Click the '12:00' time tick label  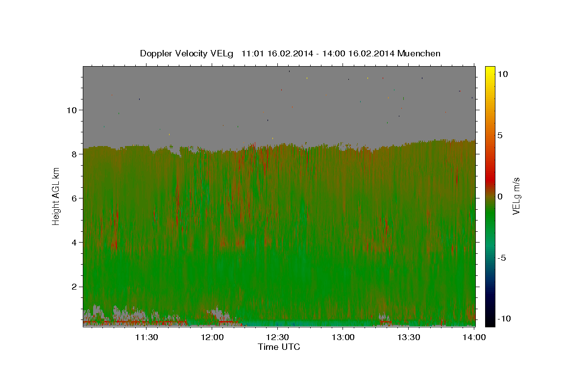(213, 337)
